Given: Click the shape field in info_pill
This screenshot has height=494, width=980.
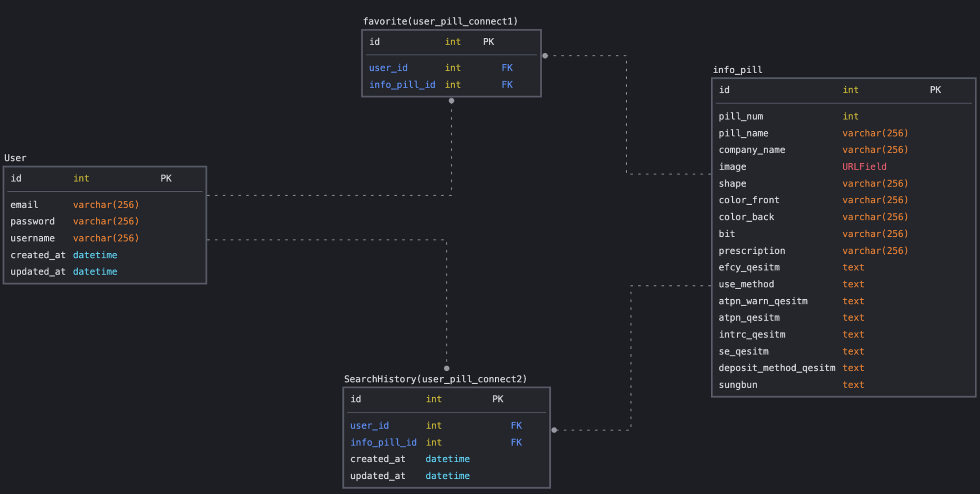Looking at the screenshot, I should point(732,183).
